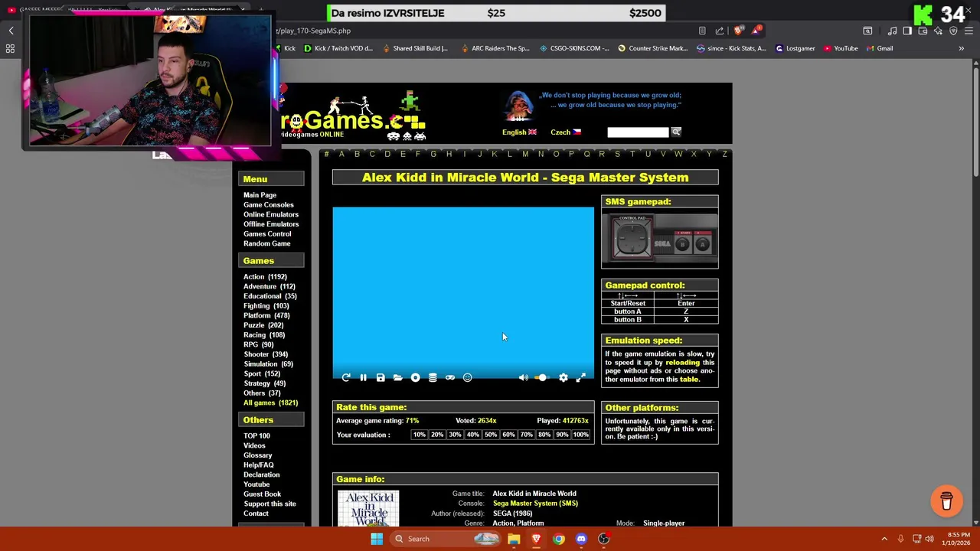Toggle the browser sidebar panel icon
The height and width of the screenshot is (551, 980).
pos(907,31)
